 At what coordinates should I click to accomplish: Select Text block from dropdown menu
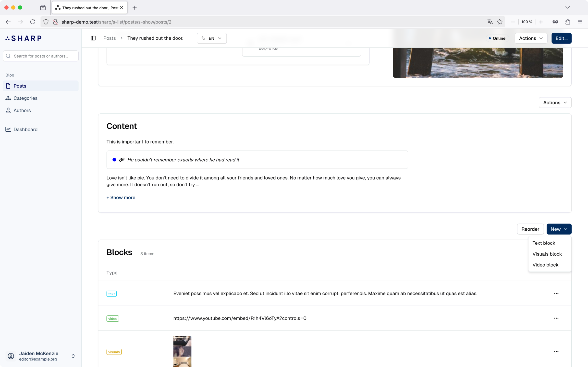[x=544, y=243]
